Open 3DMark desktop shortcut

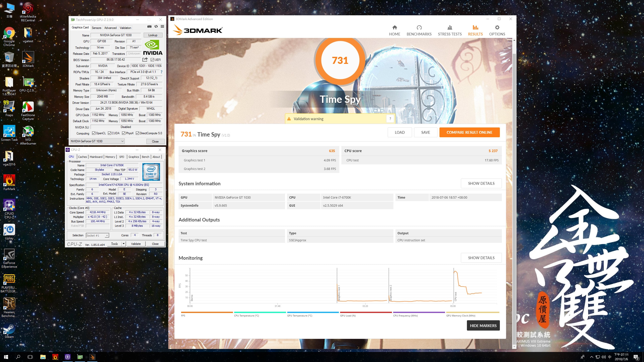coord(28,59)
